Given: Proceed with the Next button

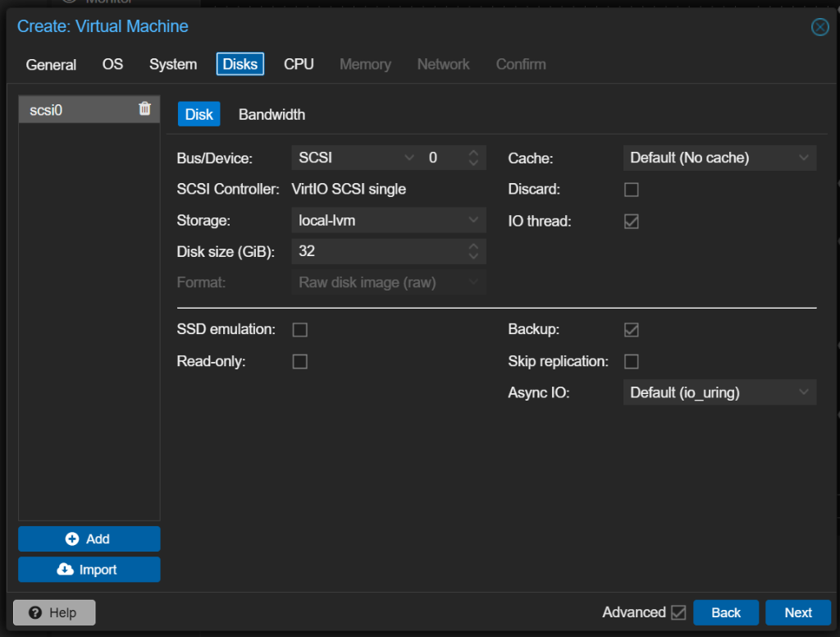Looking at the screenshot, I should [798, 612].
